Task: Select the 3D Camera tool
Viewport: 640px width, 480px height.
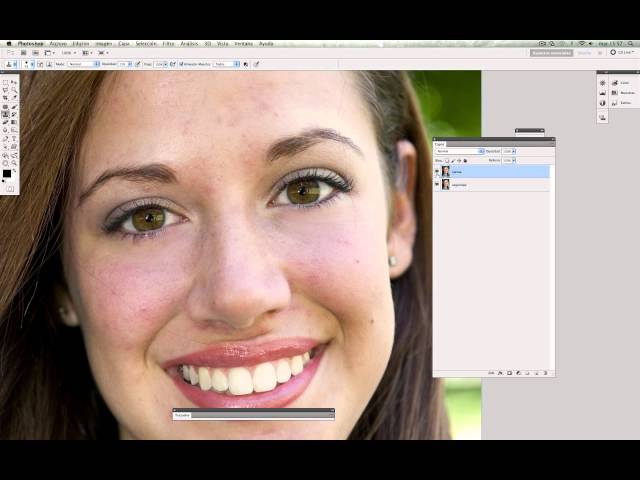Action: pyautogui.click(x=13, y=155)
